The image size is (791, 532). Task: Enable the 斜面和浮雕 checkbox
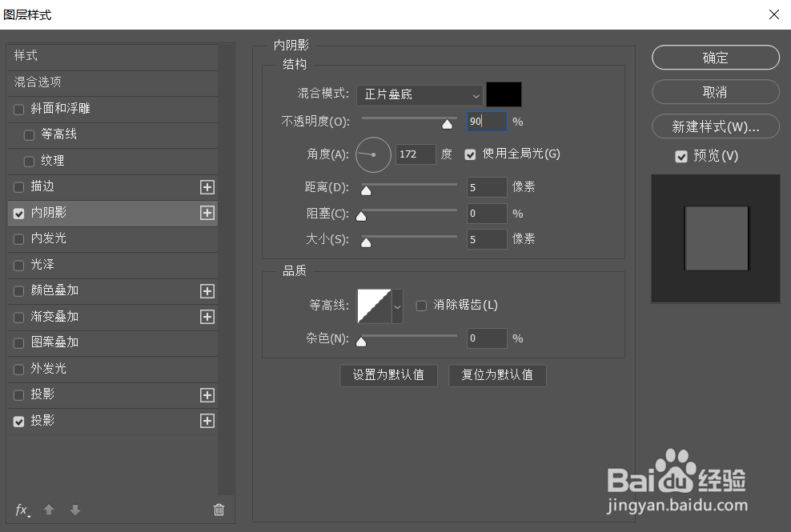coord(18,109)
